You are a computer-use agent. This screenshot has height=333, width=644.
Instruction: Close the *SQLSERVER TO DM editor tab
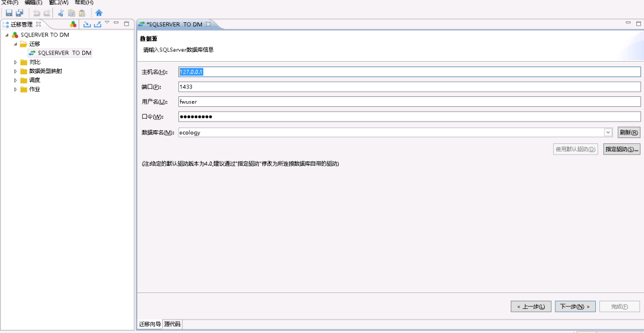[208, 24]
